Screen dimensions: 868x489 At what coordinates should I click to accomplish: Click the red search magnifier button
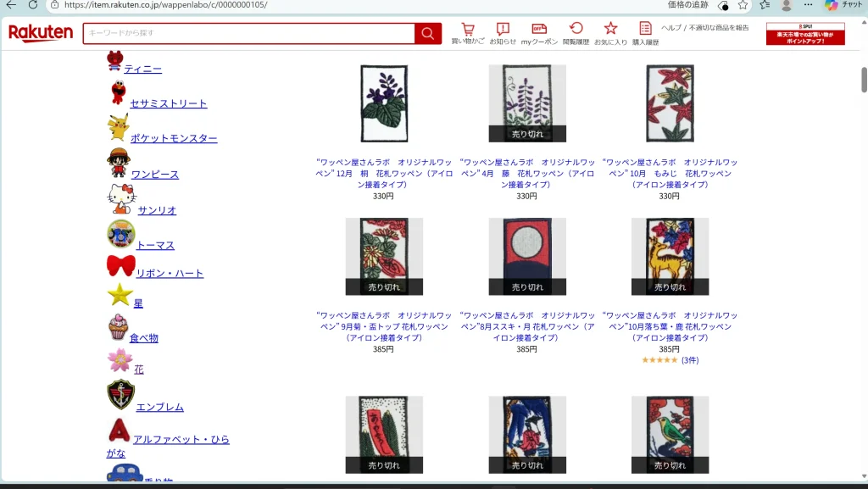(x=427, y=32)
